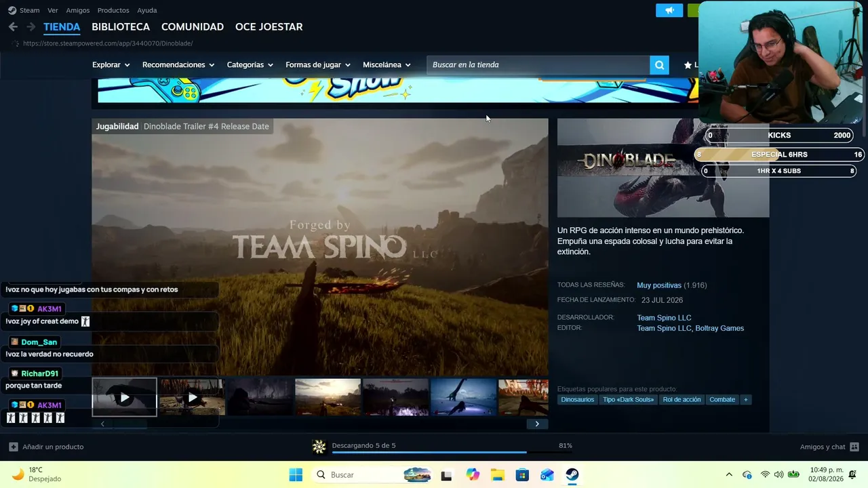
Task: Click the Amigos y chat friends icon
Action: [854, 447]
